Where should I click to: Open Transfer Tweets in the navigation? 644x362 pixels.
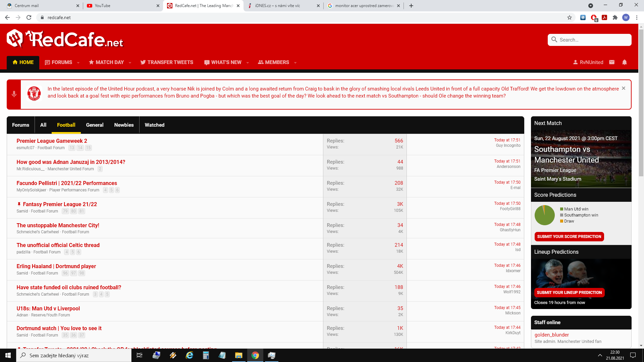coord(167,62)
